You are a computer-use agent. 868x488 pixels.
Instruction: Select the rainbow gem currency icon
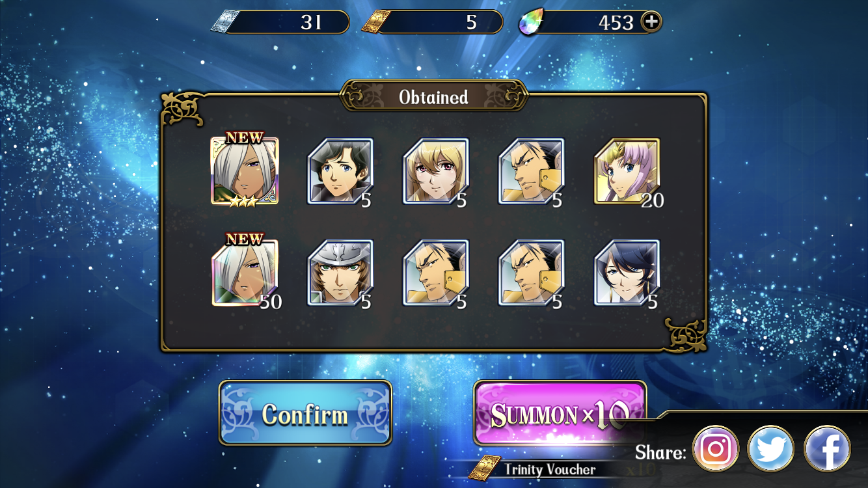[x=531, y=23]
